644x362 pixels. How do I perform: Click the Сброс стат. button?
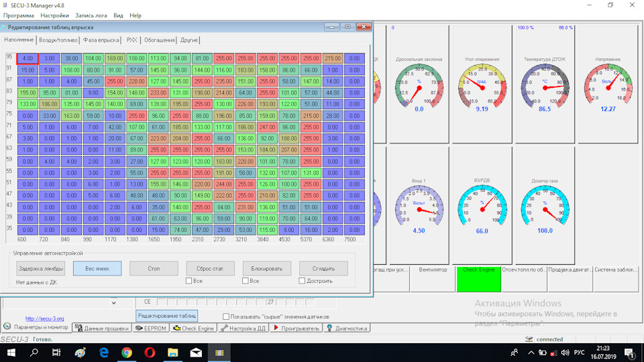[210, 268]
